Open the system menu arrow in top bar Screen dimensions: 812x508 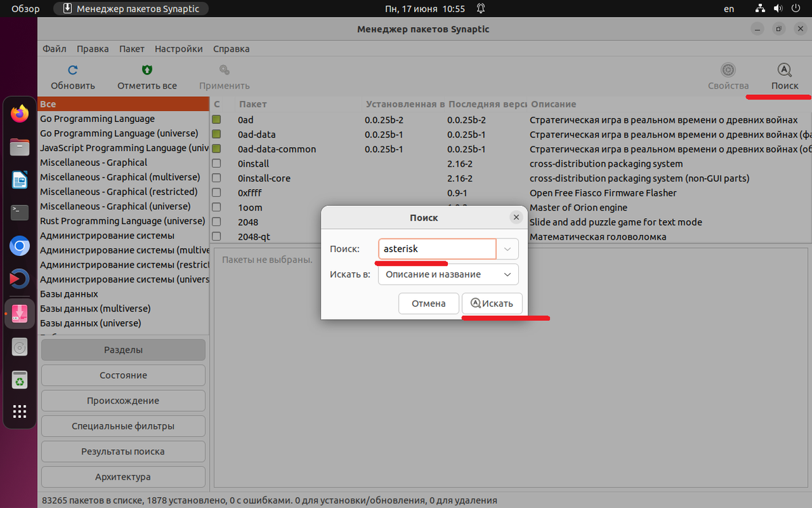(797, 9)
